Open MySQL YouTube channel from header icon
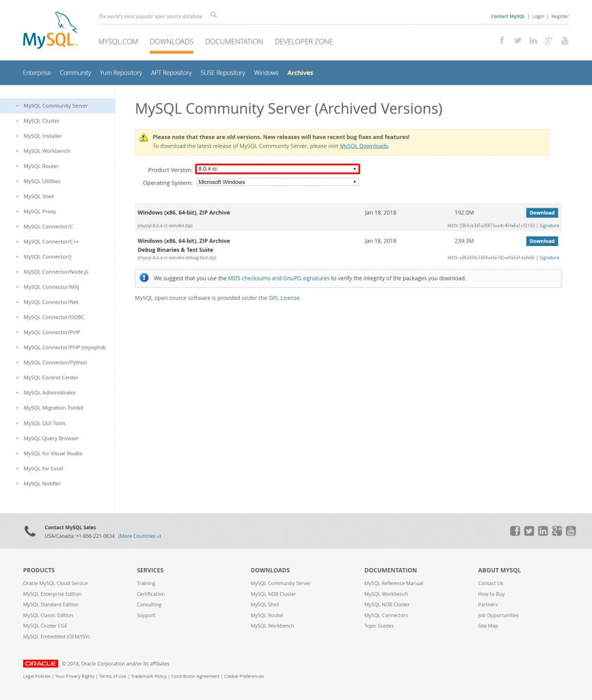This screenshot has width=592, height=700. 565,40
